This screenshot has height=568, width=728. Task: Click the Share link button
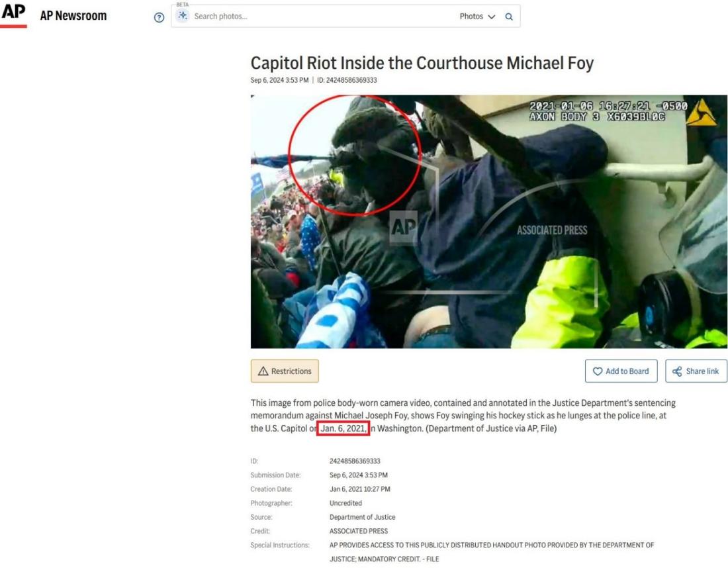tap(696, 371)
